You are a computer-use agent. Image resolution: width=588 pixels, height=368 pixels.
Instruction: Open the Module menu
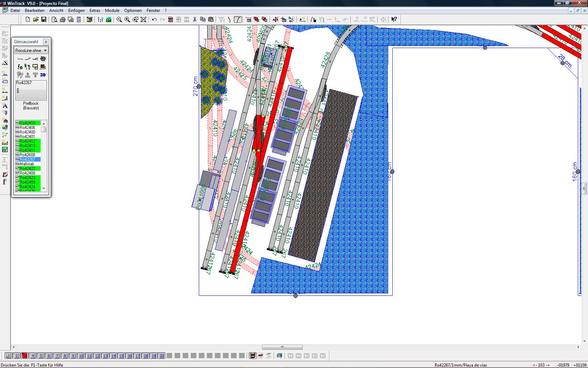tap(112, 11)
